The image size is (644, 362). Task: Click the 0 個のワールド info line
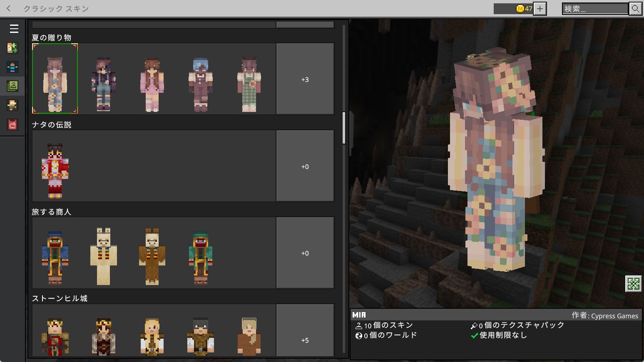click(386, 335)
